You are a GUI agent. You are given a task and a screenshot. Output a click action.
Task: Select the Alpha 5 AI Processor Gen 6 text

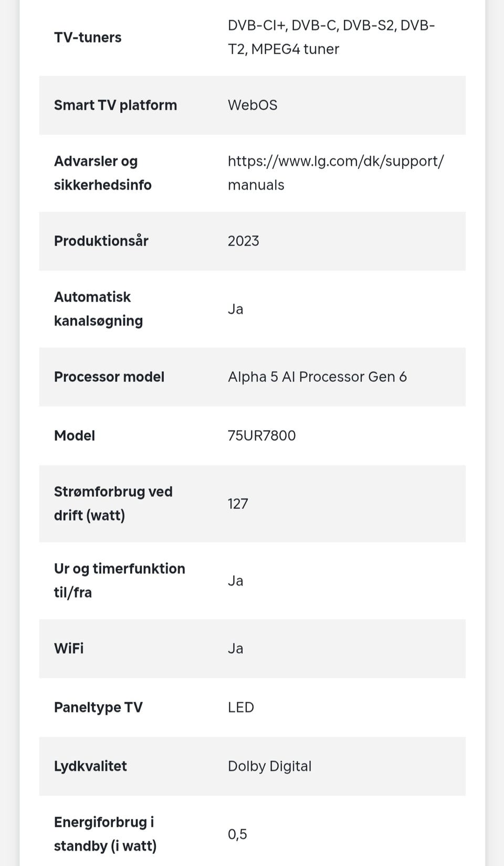tap(317, 377)
